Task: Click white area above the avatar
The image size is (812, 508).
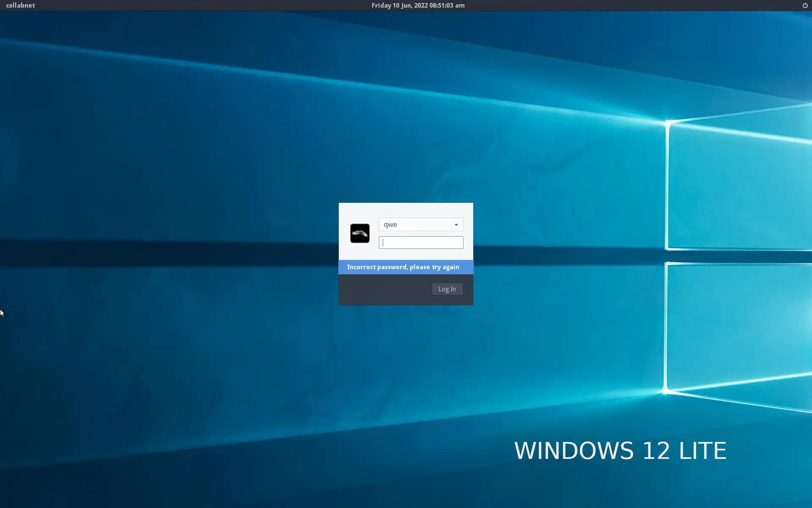Action: click(x=359, y=212)
